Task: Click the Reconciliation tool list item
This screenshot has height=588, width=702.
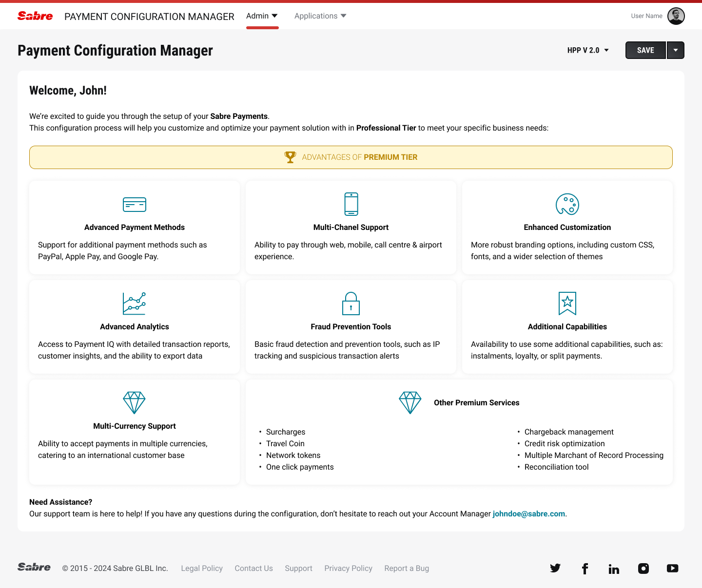Action: click(557, 467)
